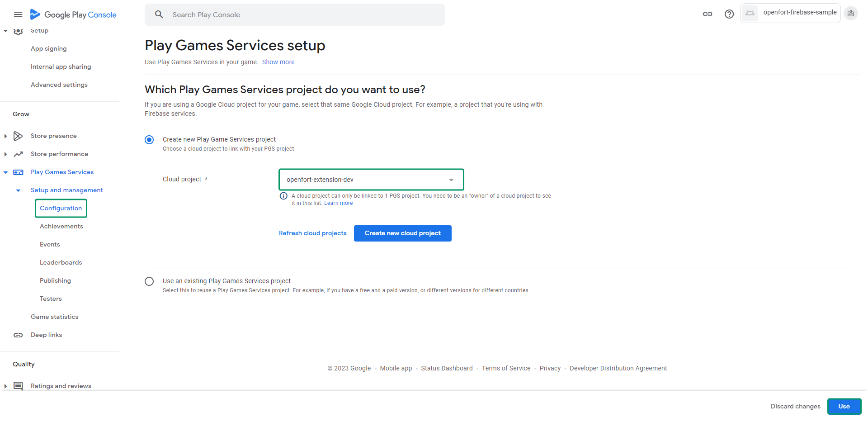Open the hamburger navigation menu
The image size is (868, 422).
18,14
